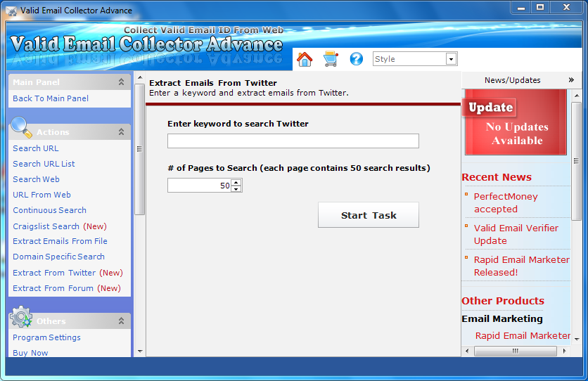Click the Buy Now link
The height and width of the screenshot is (381, 588).
pos(30,353)
